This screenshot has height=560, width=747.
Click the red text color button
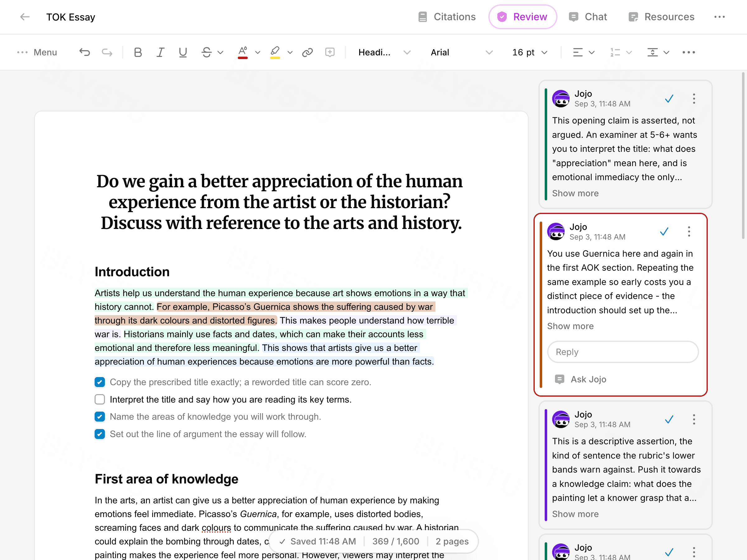click(242, 52)
